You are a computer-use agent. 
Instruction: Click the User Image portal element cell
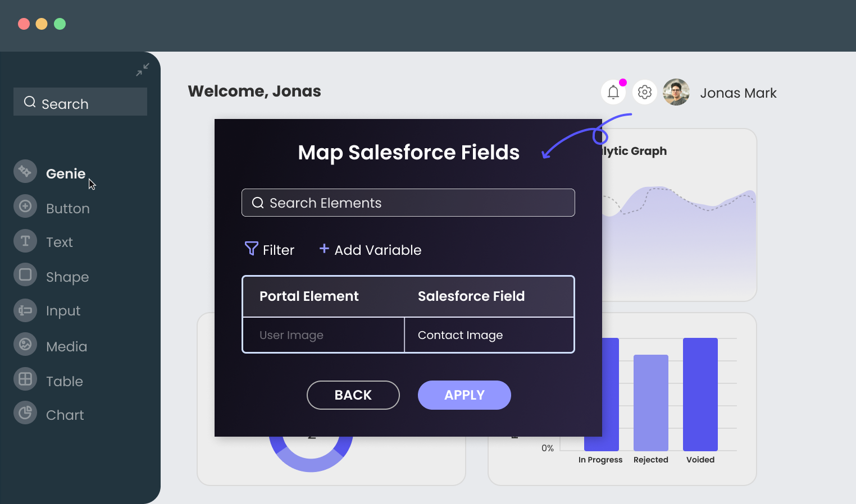pos(324,335)
